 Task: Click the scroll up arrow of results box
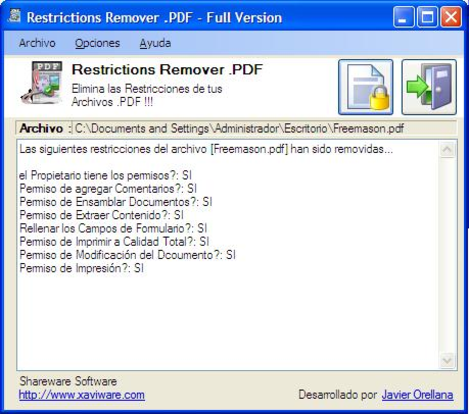(x=447, y=149)
